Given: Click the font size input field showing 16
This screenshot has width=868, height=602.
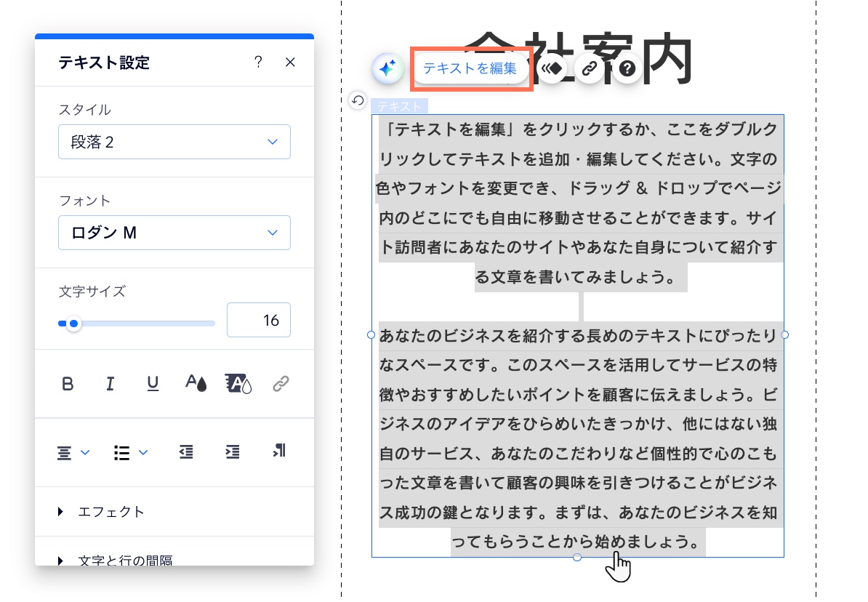Looking at the screenshot, I should pyautogui.click(x=259, y=321).
